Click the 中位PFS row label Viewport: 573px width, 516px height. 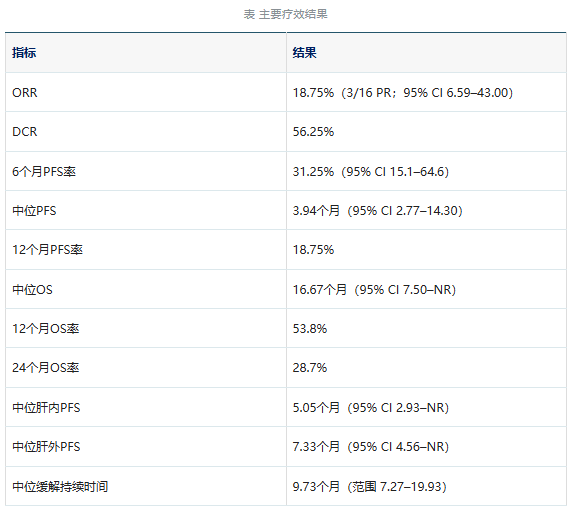point(34,210)
